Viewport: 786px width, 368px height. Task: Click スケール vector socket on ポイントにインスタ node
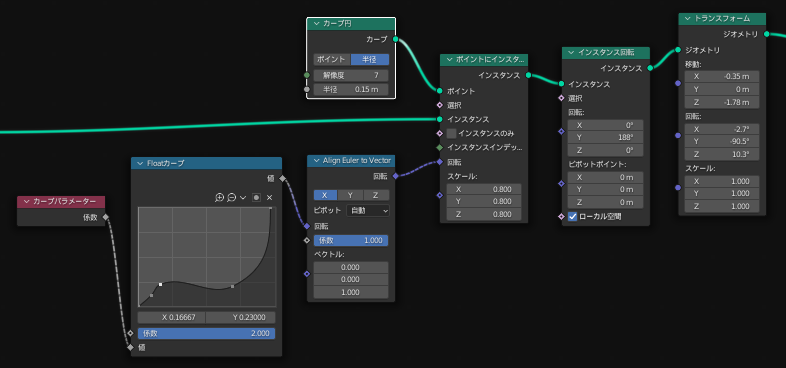pyautogui.click(x=440, y=195)
